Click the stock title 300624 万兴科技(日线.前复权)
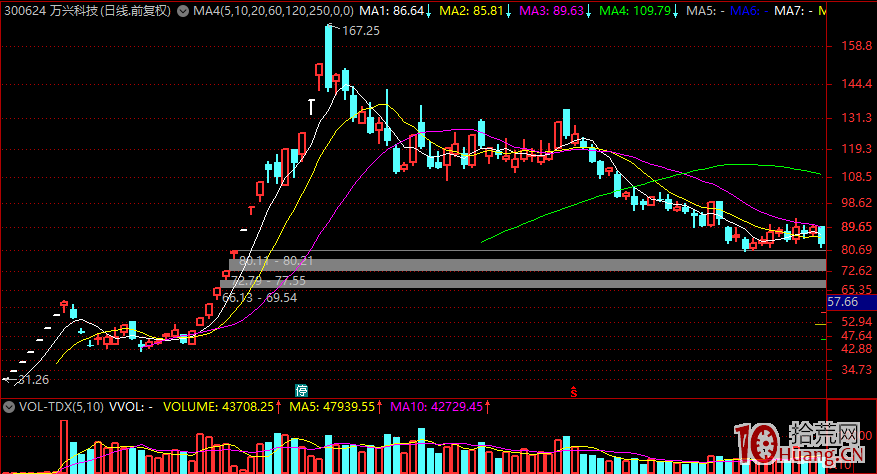Image resolution: width=877 pixels, height=474 pixels. (87, 11)
